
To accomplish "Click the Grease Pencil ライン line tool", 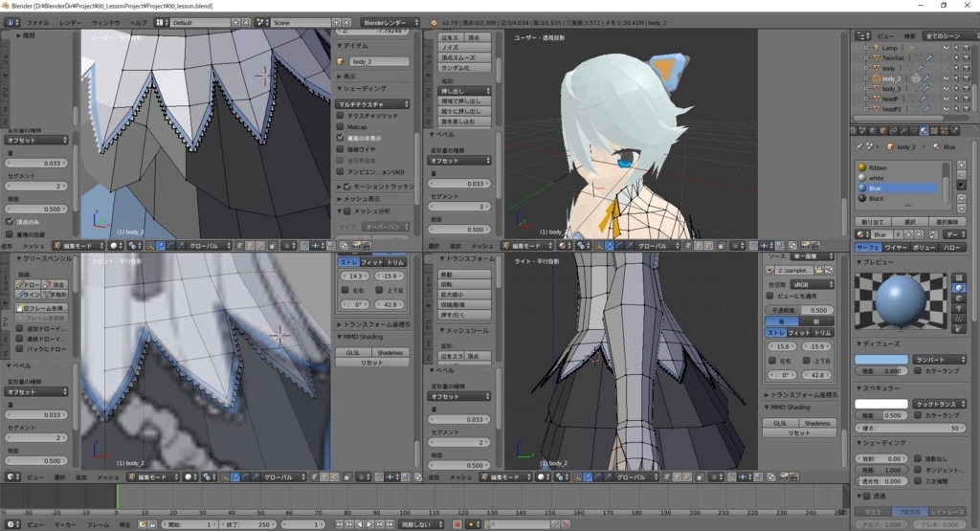I will click(x=29, y=295).
